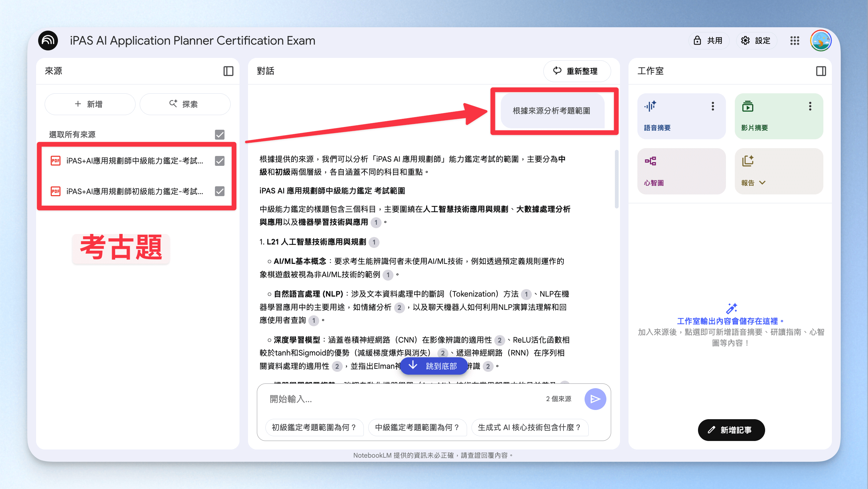Generate a 心智圖 mind map
The width and height of the screenshot is (868, 489).
point(681,171)
